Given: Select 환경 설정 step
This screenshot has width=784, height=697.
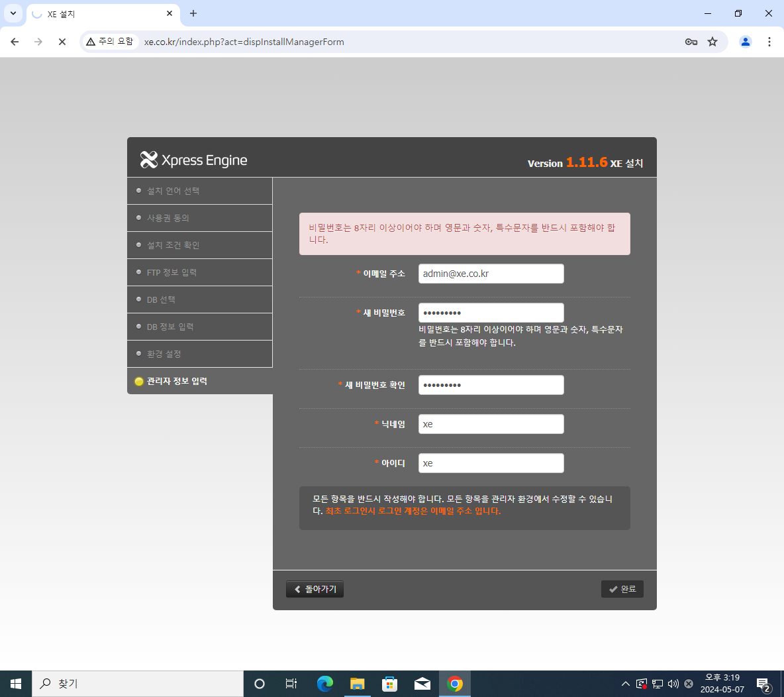Looking at the screenshot, I should [x=200, y=354].
